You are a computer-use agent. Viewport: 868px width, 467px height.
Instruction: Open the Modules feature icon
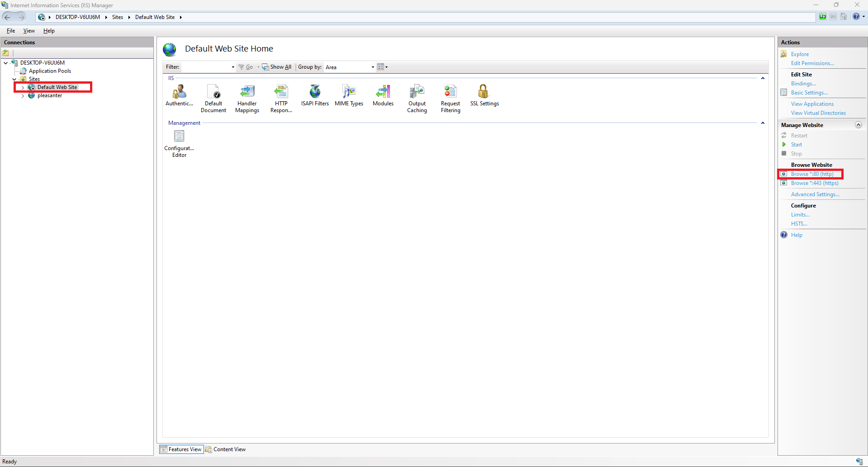[383, 92]
